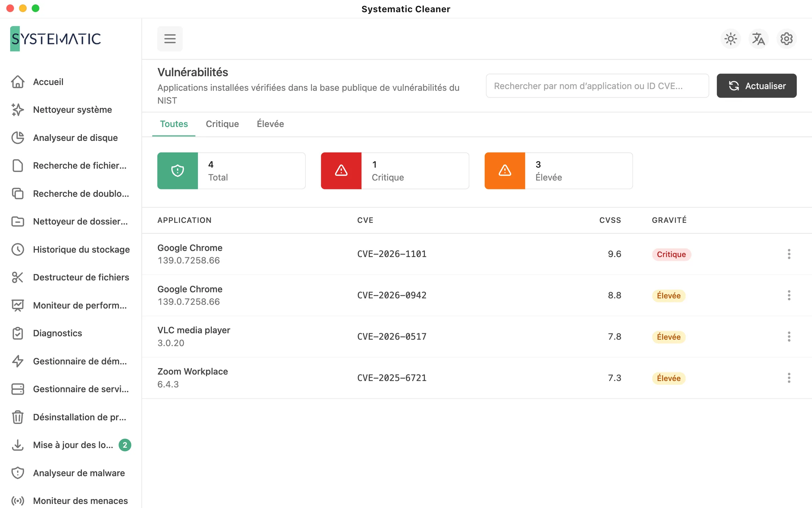Screen dimensions: 812x508
Task: Collapse the sidebar with the hamburger button
Action: pyautogui.click(x=170, y=39)
